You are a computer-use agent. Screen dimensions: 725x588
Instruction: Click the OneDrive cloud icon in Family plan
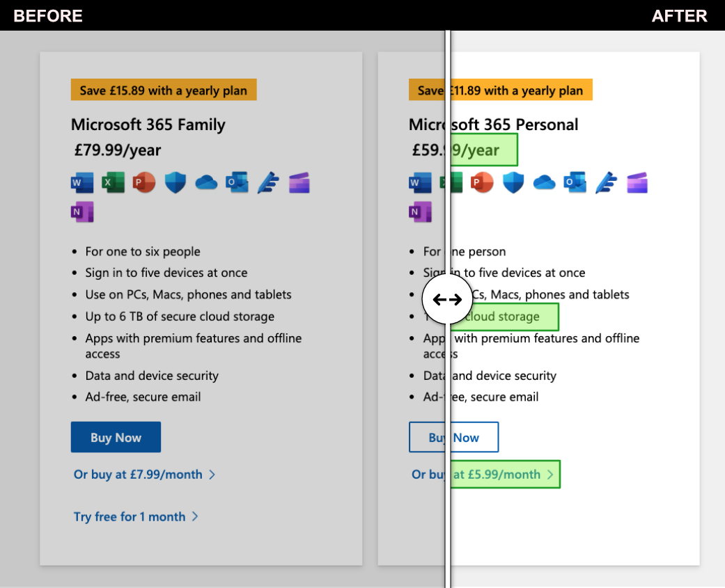pyautogui.click(x=206, y=183)
